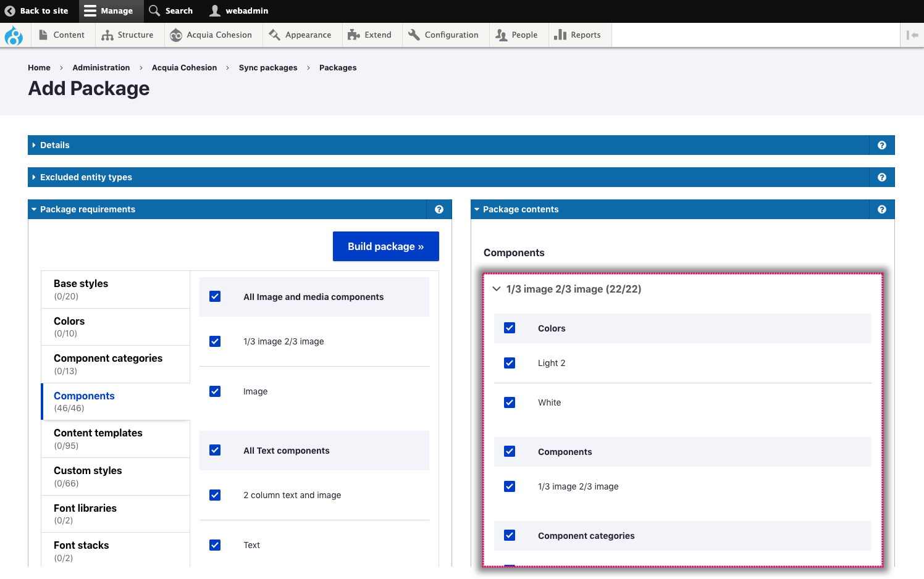Uncheck the Light 2 color checkbox
The image size is (924, 579).
tap(510, 363)
